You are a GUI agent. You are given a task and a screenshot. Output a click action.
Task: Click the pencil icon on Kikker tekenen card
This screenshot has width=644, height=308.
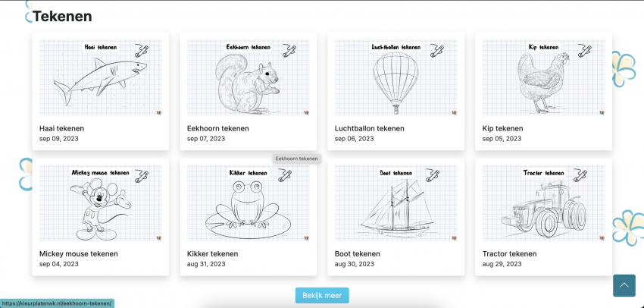click(x=285, y=175)
